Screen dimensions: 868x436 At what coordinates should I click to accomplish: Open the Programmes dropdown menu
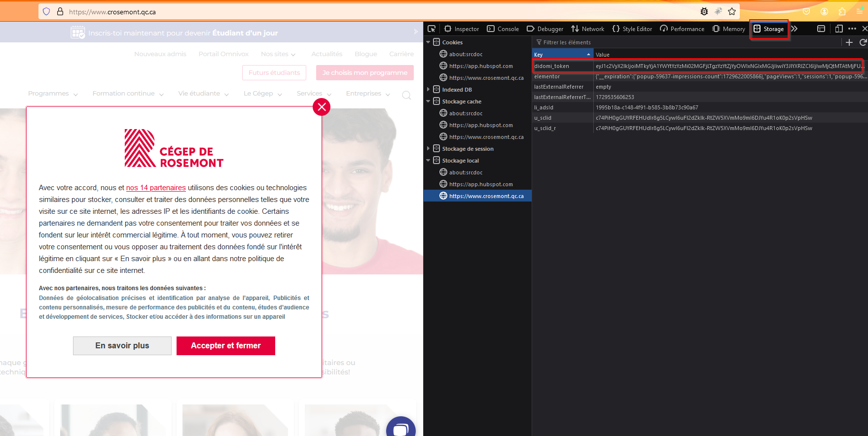(x=53, y=94)
